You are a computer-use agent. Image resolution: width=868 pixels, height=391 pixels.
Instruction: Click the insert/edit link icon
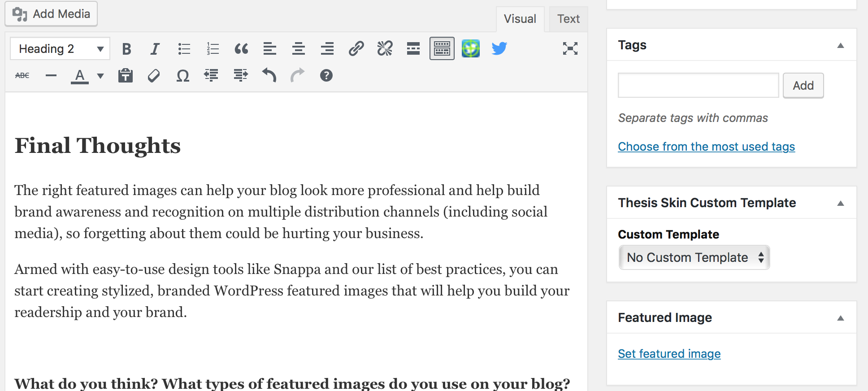356,48
